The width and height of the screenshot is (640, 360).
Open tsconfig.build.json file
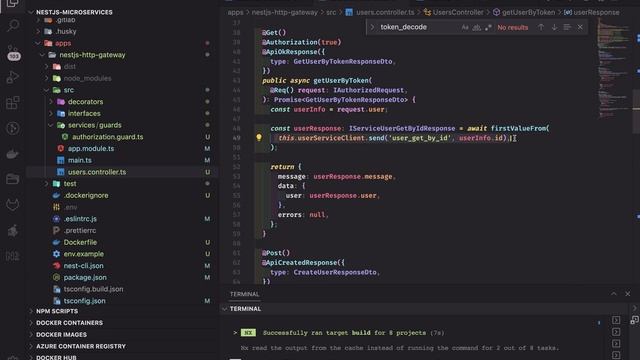tap(93, 289)
